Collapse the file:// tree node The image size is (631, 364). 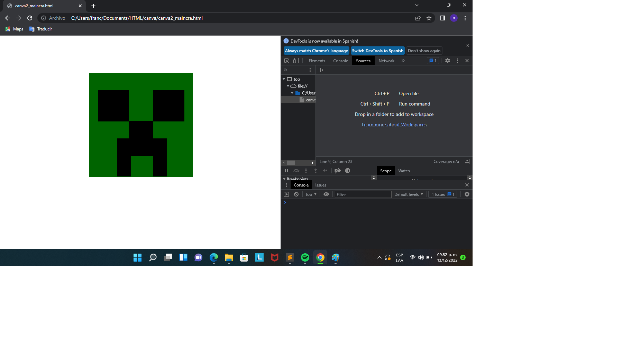click(288, 86)
